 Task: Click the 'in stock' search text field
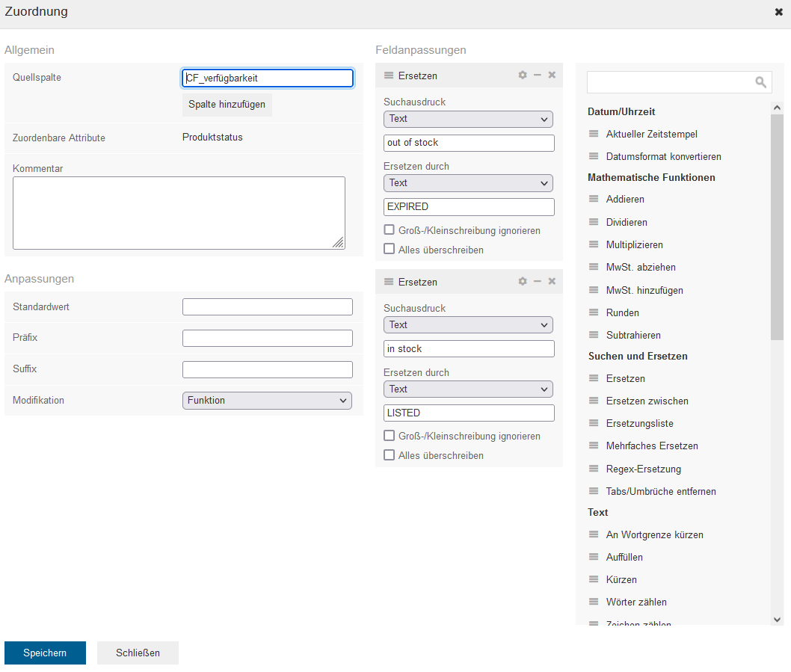(470, 348)
